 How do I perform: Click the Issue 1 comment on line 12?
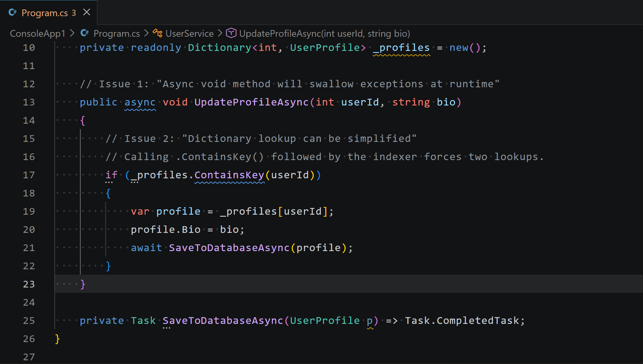tap(289, 84)
